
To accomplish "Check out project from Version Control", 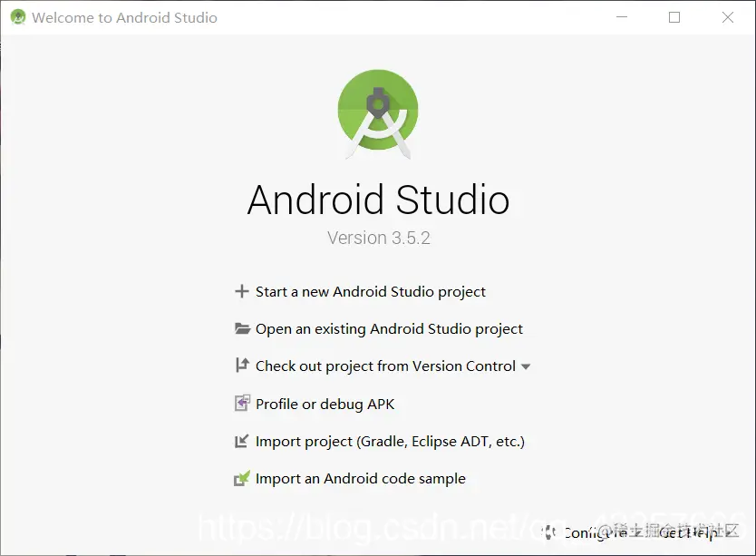I will pos(385,366).
